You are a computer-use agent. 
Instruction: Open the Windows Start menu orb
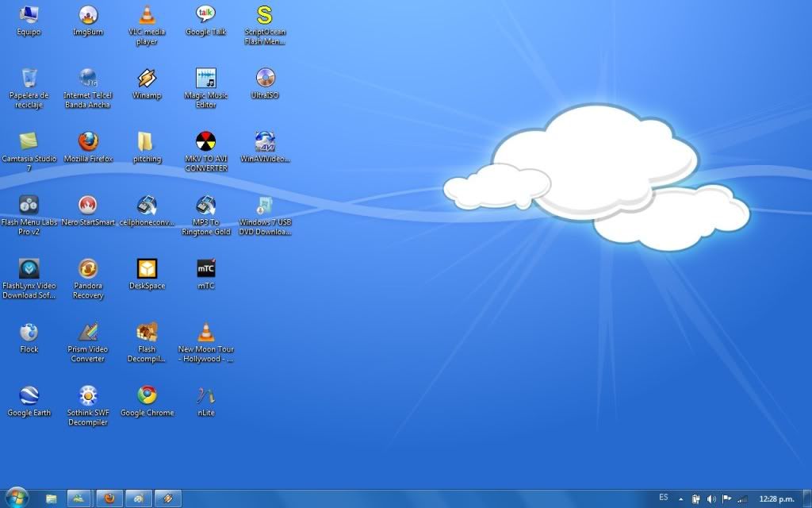pyautogui.click(x=17, y=498)
